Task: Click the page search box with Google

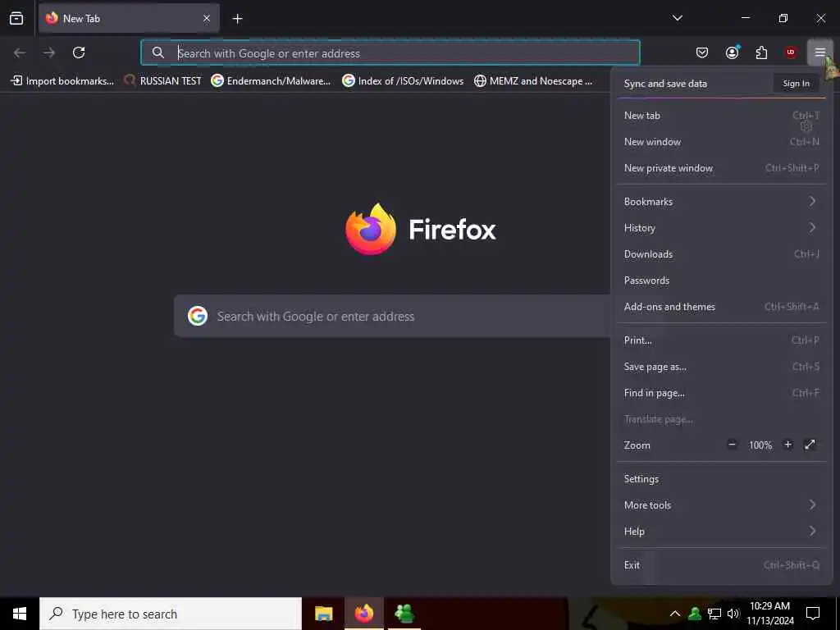Action: pyautogui.click(x=392, y=316)
